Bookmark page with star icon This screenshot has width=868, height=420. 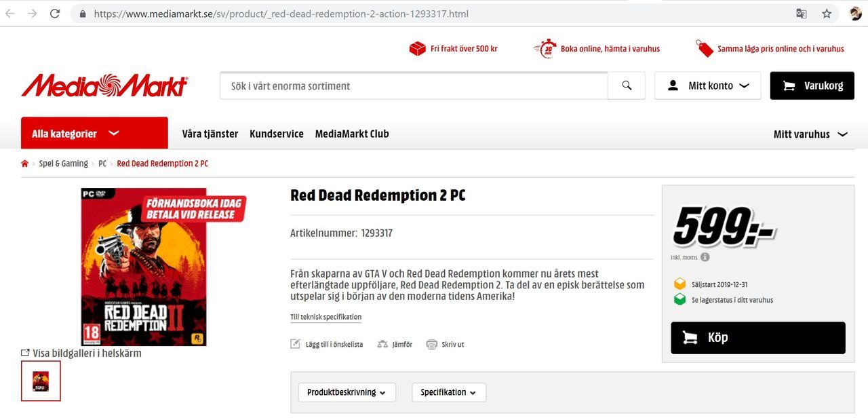coord(827,14)
